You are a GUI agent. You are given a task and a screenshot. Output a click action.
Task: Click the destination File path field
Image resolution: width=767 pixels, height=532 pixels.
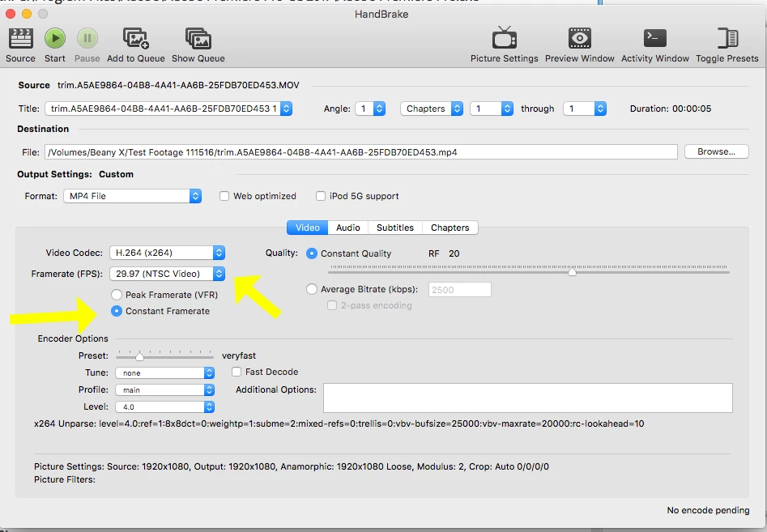click(x=361, y=152)
